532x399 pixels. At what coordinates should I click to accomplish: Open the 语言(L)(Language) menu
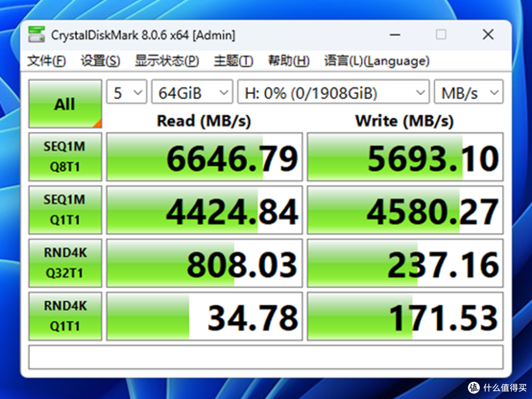click(377, 61)
